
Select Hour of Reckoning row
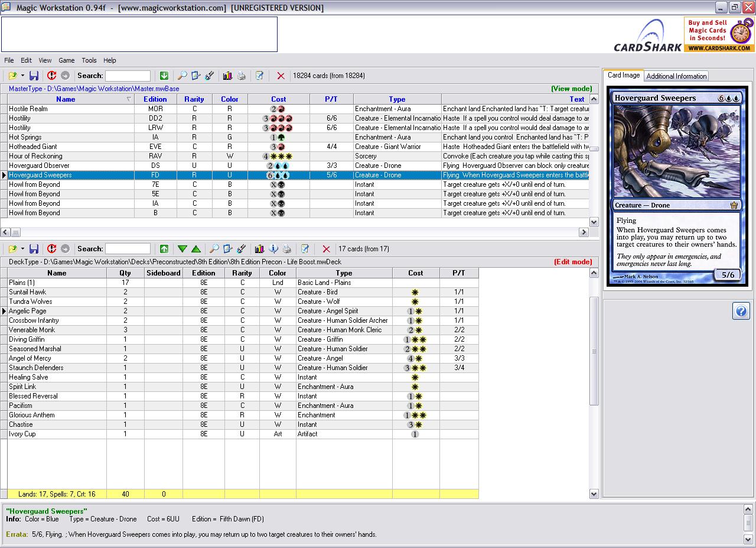coord(298,156)
